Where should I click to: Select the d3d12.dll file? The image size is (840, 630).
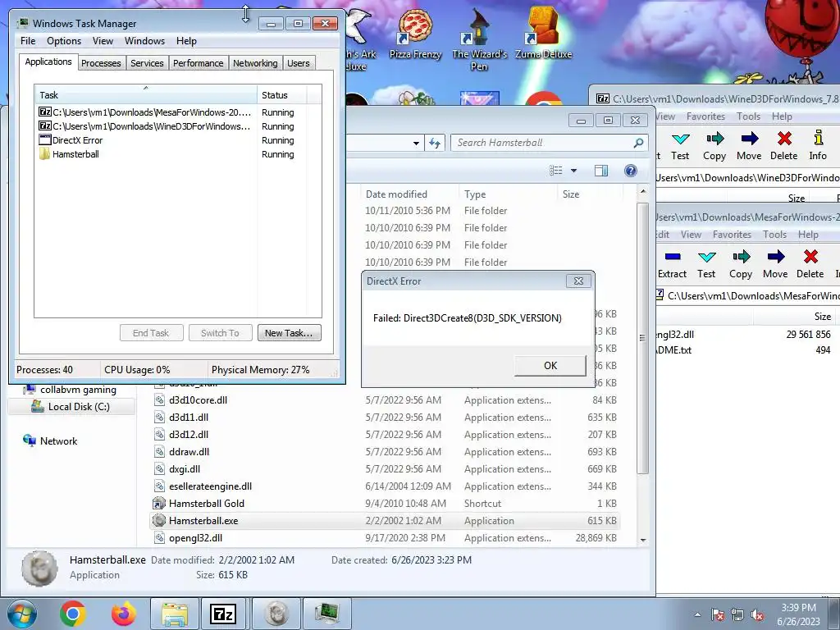point(385,435)
